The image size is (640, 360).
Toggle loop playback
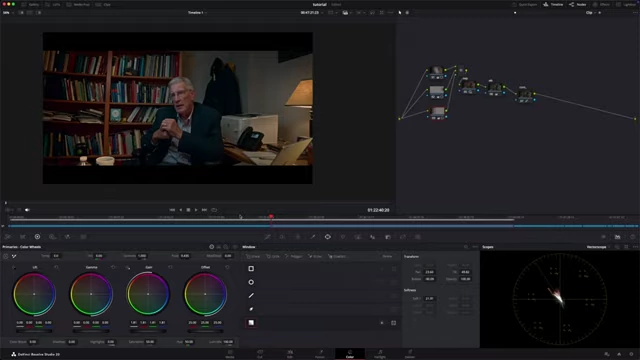pyautogui.click(x=214, y=210)
